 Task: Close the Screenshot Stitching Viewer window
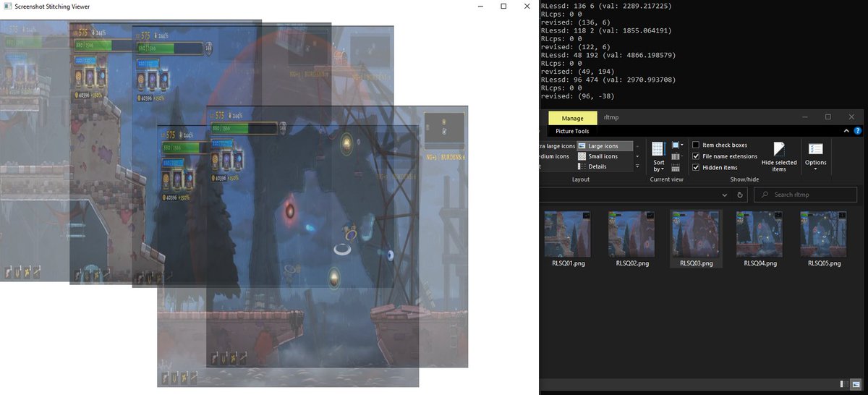[526, 6]
